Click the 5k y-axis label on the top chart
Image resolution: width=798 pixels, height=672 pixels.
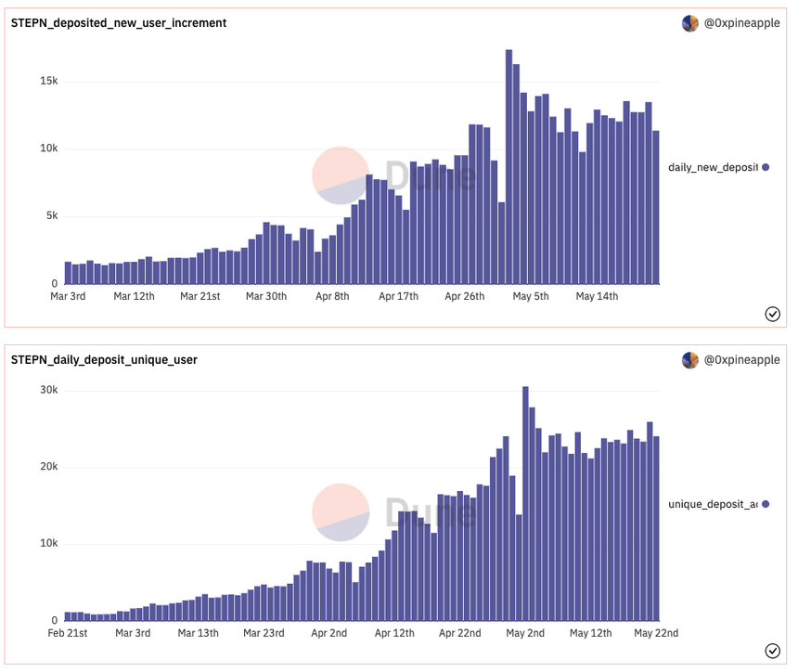(x=52, y=216)
